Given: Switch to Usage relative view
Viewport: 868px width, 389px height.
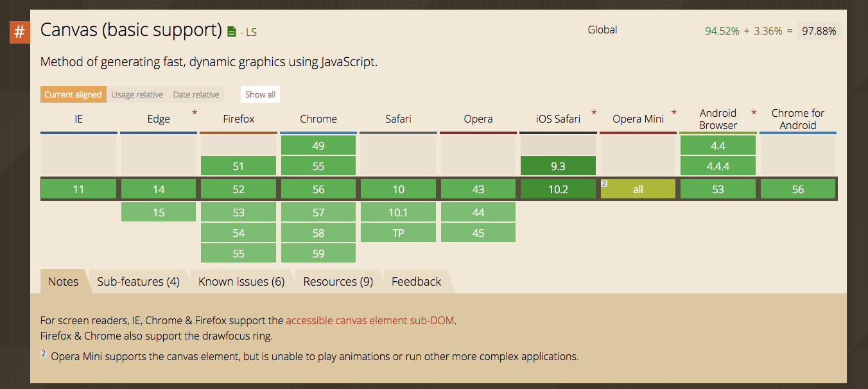Looking at the screenshot, I should [137, 94].
